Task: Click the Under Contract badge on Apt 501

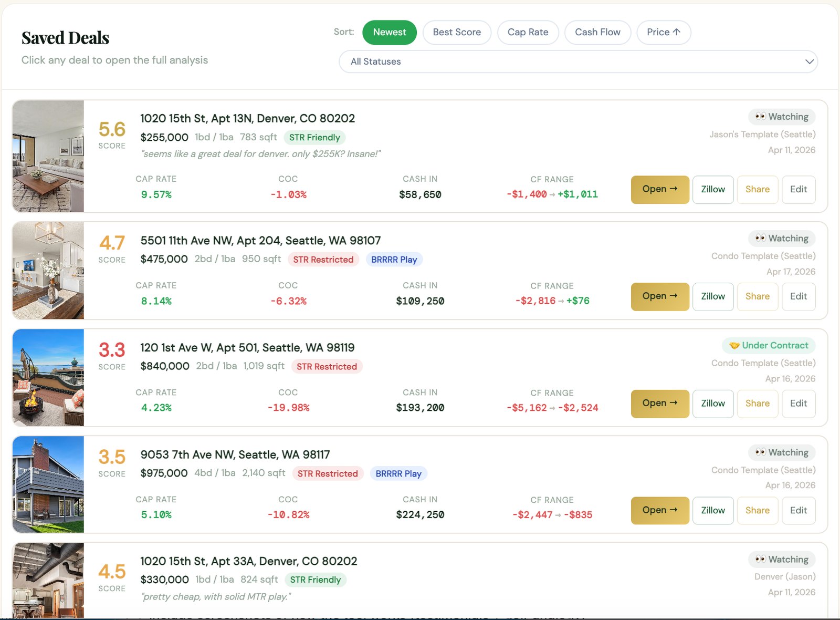Action: (768, 346)
